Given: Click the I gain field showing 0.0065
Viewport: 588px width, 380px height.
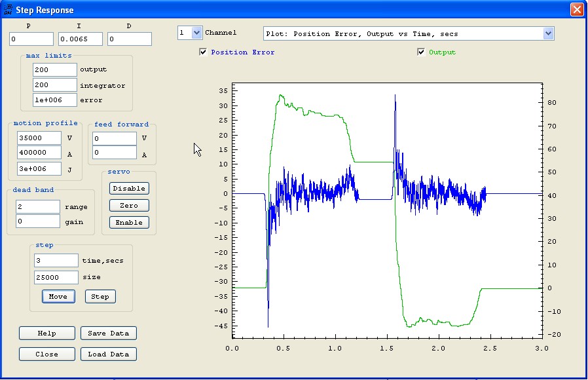Looking at the screenshot, I should (x=80, y=39).
